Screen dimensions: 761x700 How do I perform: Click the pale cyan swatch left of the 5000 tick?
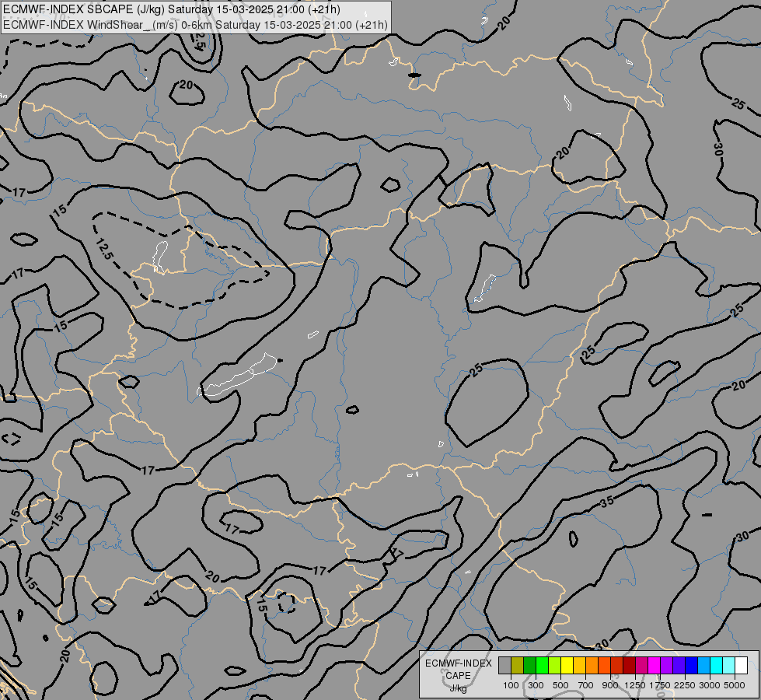point(728,665)
